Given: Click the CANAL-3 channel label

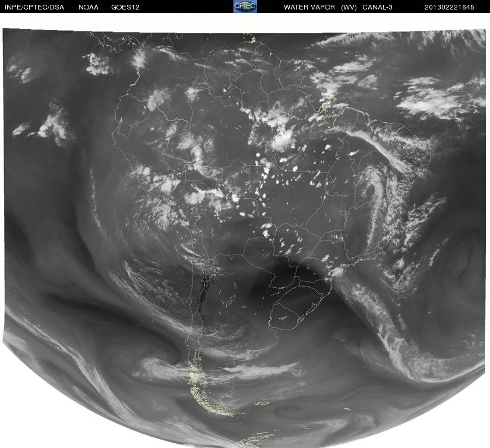Looking at the screenshot, I should tap(378, 7).
